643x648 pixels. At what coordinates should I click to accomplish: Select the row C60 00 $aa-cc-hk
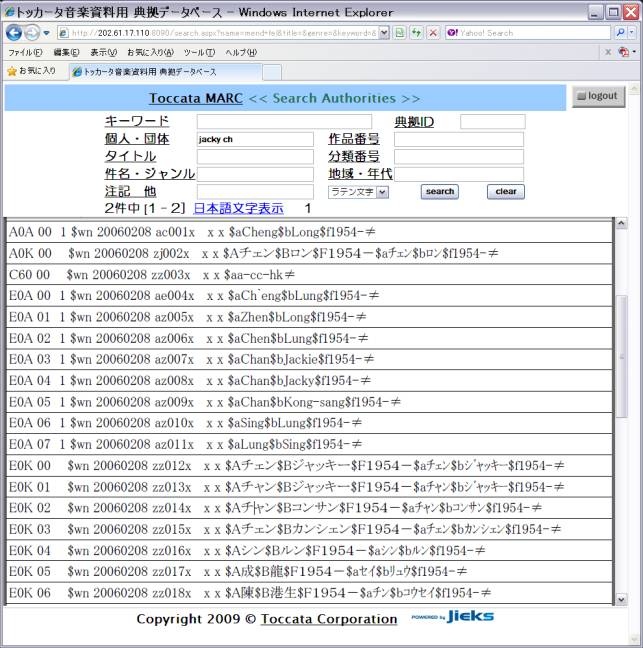[x=309, y=275]
